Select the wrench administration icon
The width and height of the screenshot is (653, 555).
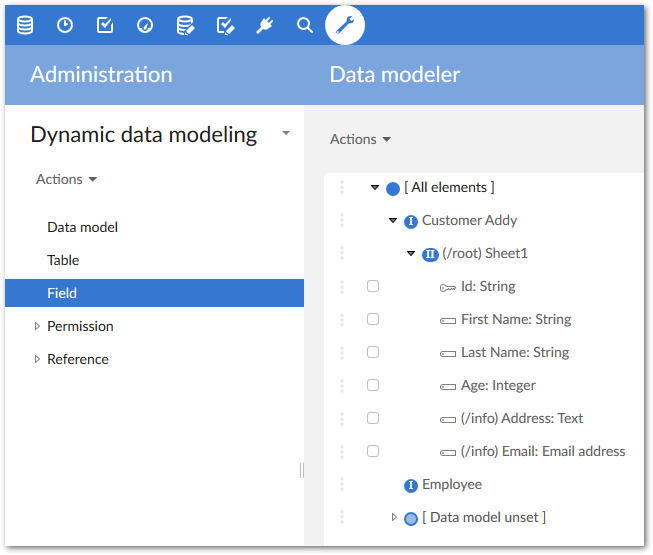[345, 25]
